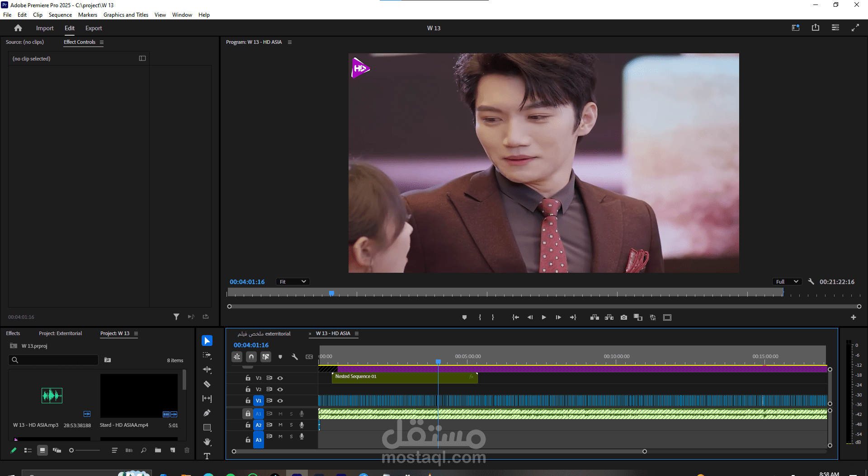Select the Nested Sequence 01 clip
This screenshot has width=868, height=476.
tap(405, 378)
